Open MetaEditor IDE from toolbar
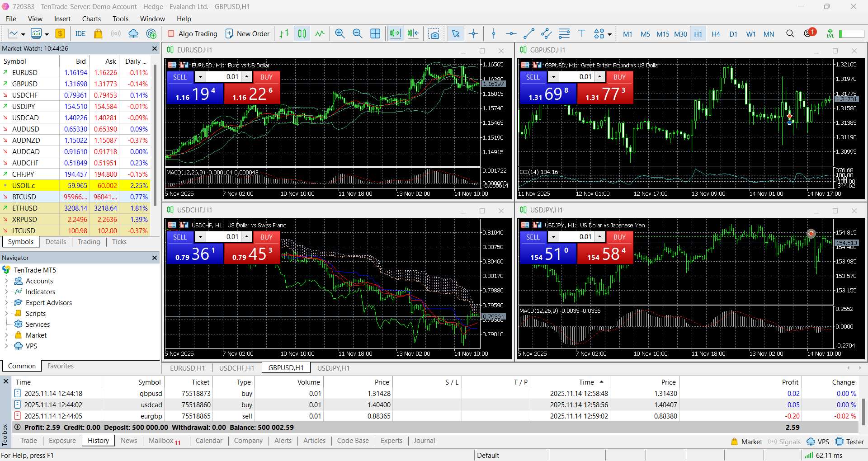Image resolution: width=868 pixels, height=461 pixels. click(80, 34)
